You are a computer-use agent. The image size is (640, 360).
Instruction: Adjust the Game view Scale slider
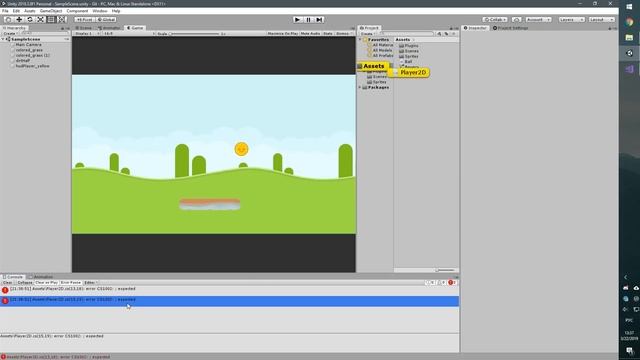coord(195,33)
